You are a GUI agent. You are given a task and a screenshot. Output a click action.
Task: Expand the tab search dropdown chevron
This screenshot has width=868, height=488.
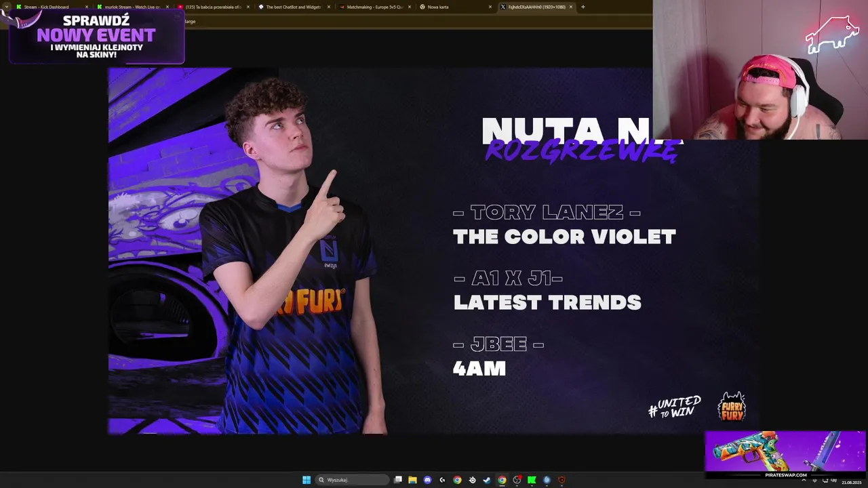(6, 7)
